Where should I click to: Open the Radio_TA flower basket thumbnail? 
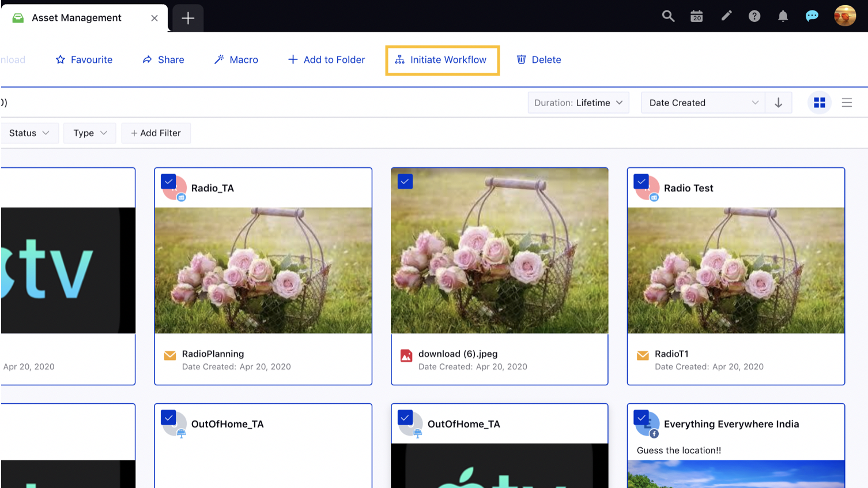click(263, 271)
